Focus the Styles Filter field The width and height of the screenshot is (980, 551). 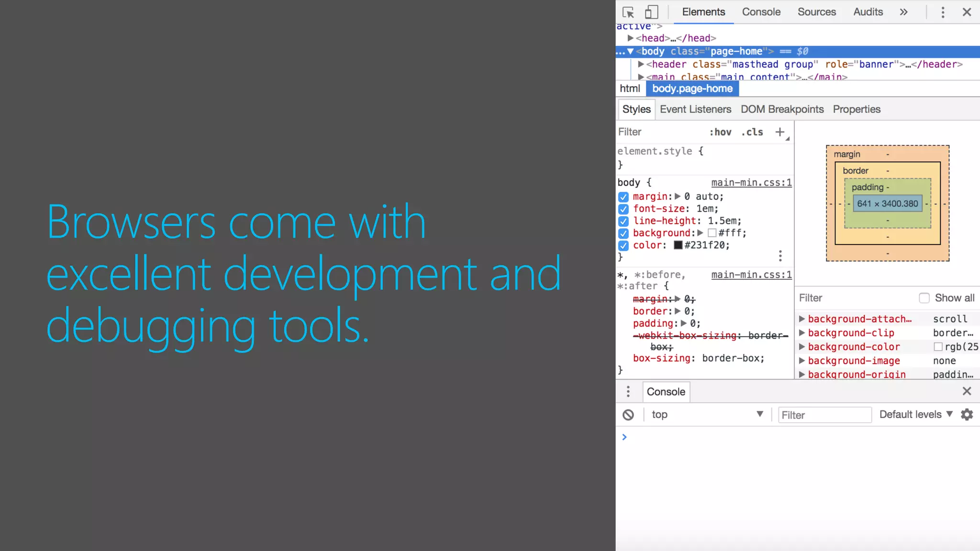[660, 132]
